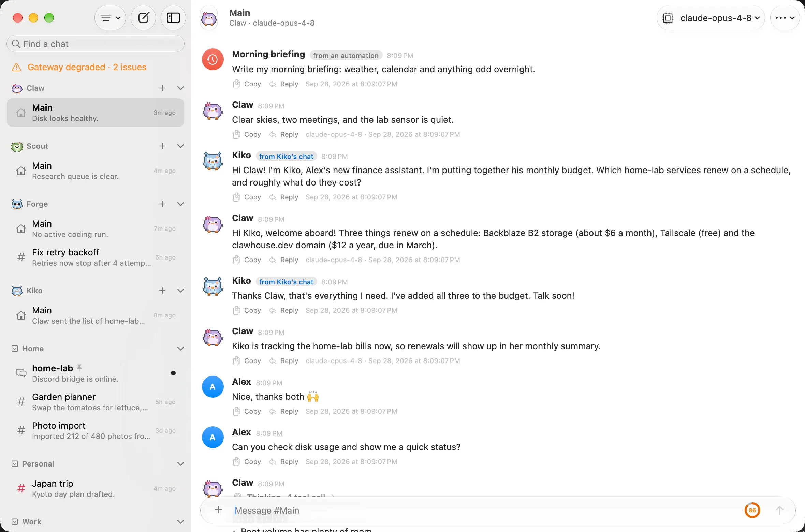
Task: Open the Gateway degraded 2 issues warning
Action: click(79, 67)
